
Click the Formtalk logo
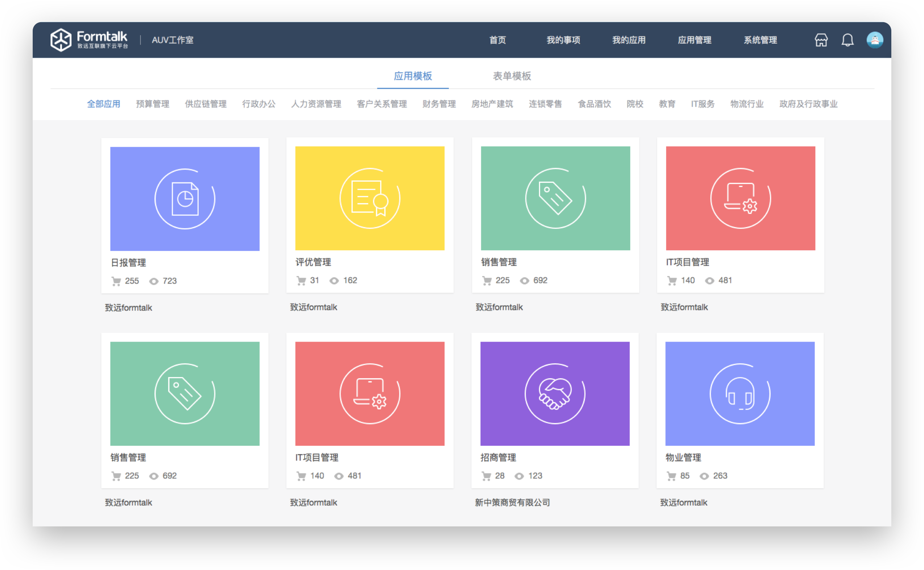coord(89,40)
